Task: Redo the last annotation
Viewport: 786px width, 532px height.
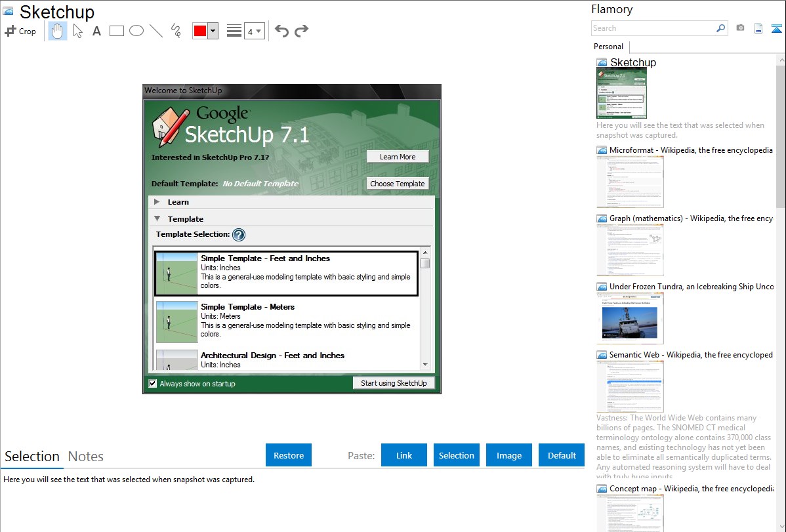Action: (x=301, y=31)
